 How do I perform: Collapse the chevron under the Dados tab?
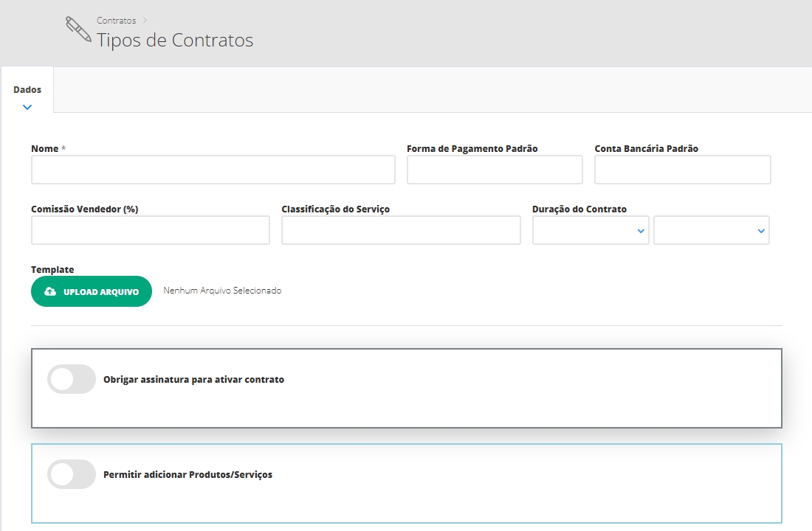pyautogui.click(x=27, y=107)
